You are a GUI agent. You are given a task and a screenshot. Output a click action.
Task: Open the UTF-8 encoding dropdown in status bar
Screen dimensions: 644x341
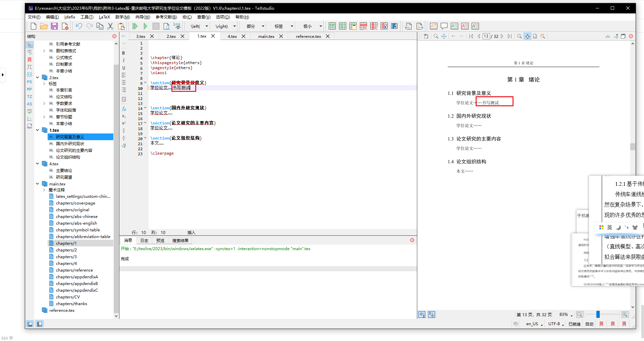pyautogui.click(x=556, y=324)
